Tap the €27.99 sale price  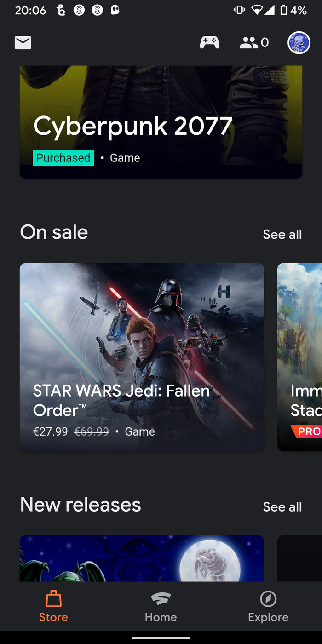pyautogui.click(x=50, y=431)
